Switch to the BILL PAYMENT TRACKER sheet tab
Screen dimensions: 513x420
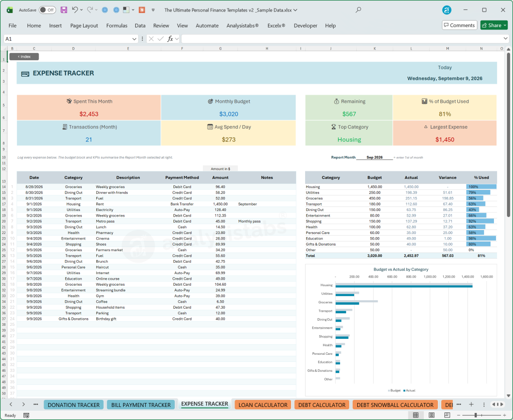141,405
